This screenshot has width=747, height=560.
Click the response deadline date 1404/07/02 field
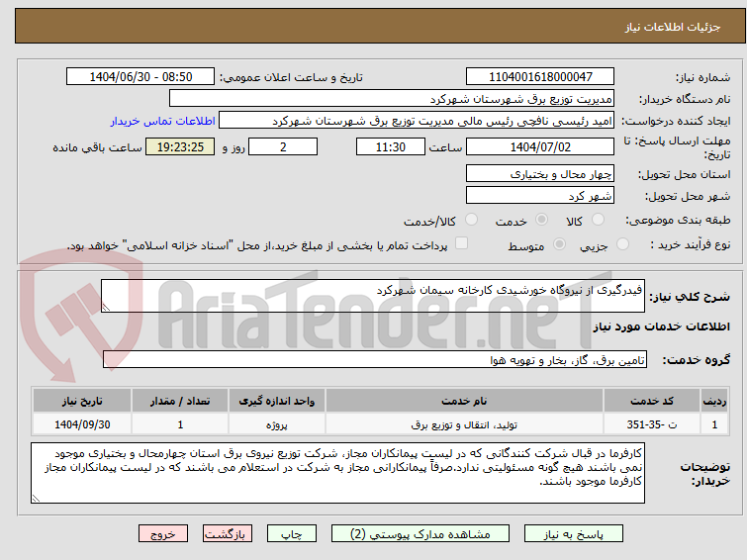pyautogui.click(x=540, y=146)
